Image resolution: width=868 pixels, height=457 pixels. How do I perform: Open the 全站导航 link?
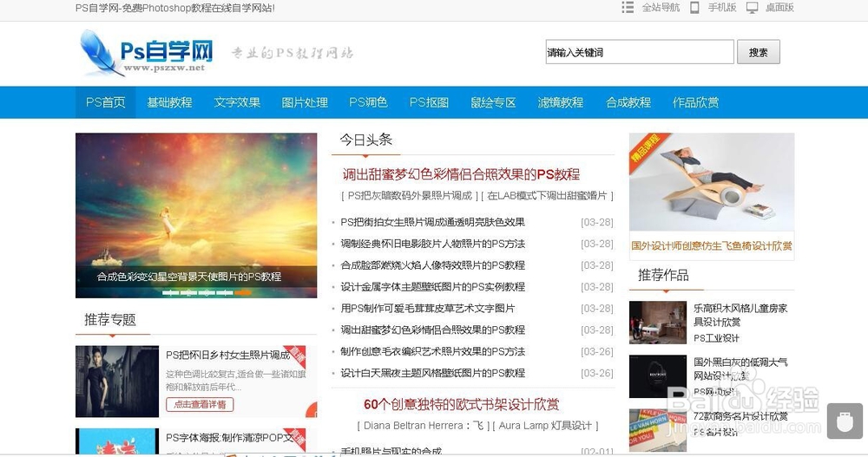pyautogui.click(x=661, y=7)
